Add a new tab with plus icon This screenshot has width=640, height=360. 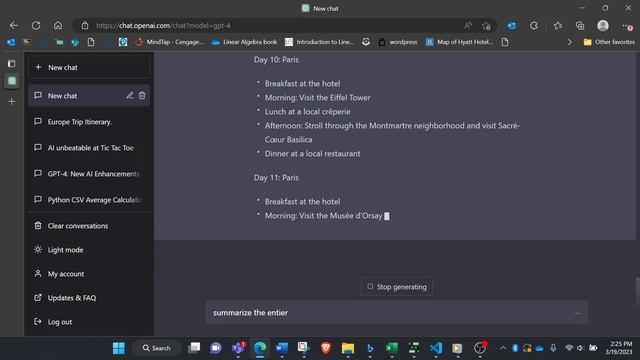tap(11, 101)
